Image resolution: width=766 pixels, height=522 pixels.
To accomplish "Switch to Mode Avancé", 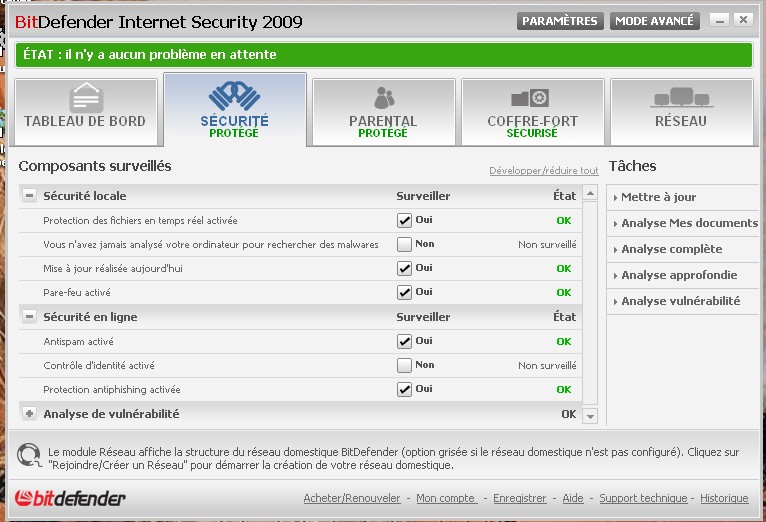I will click(655, 21).
